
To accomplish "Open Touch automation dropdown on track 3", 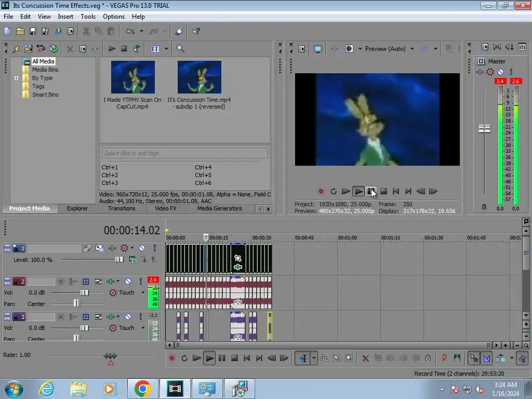I will pos(143,328).
